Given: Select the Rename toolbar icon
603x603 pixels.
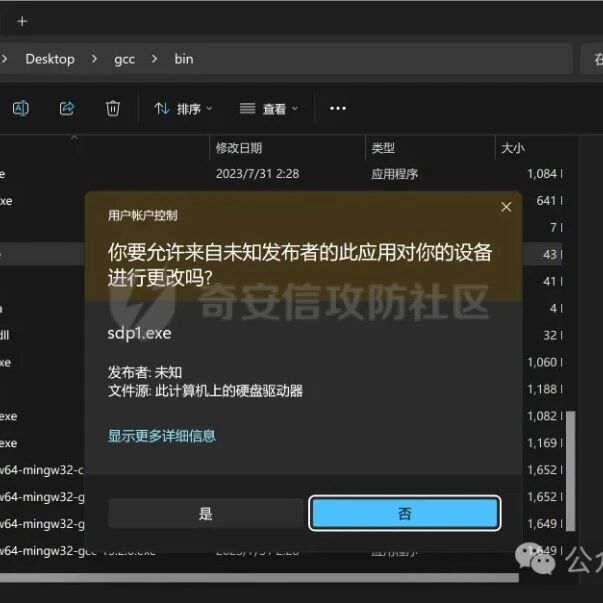Looking at the screenshot, I should (21, 108).
